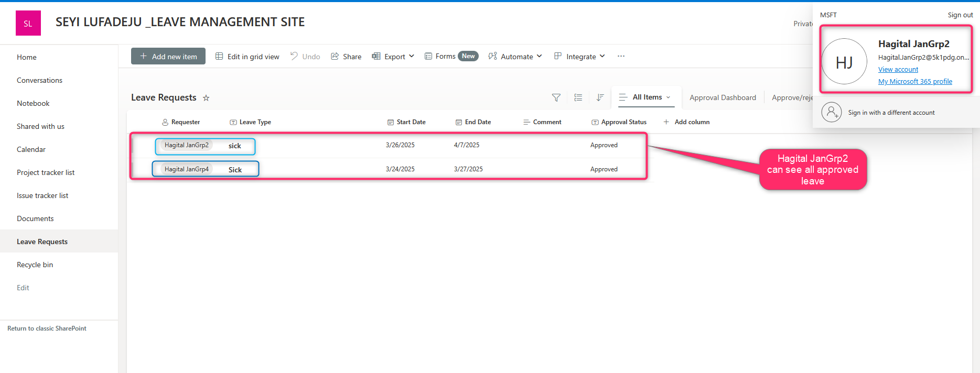Open the filter pane icon
This screenshot has width=980, height=373.
556,97
